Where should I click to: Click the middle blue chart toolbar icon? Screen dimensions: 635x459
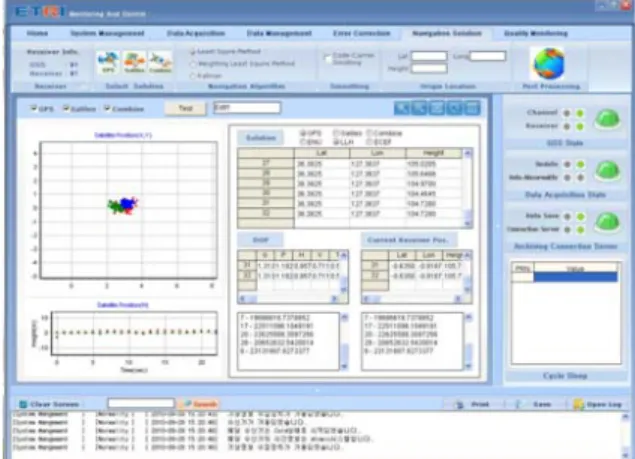click(x=437, y=108)
